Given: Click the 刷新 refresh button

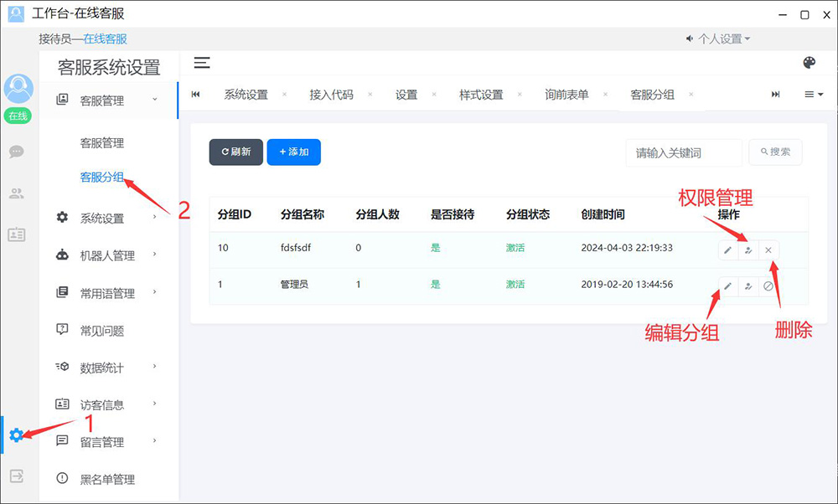Looking at the screenshot, I should click(235, 152).
